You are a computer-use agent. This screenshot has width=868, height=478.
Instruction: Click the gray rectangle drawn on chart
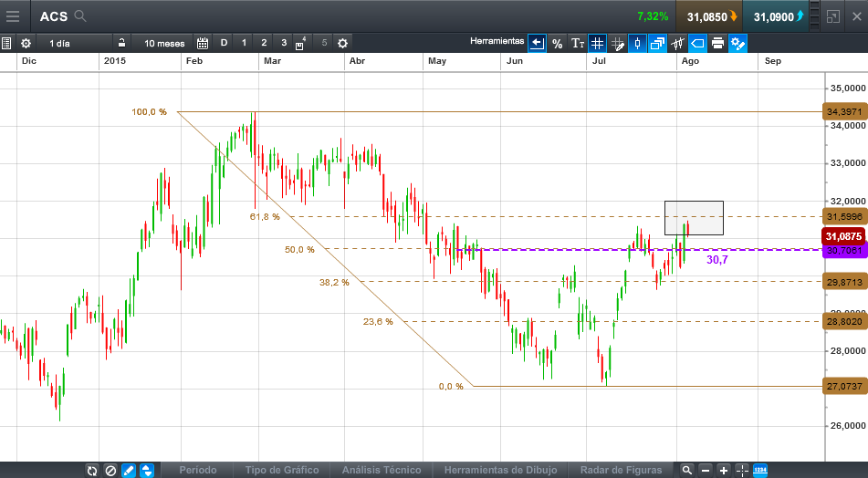coord(694,218)
